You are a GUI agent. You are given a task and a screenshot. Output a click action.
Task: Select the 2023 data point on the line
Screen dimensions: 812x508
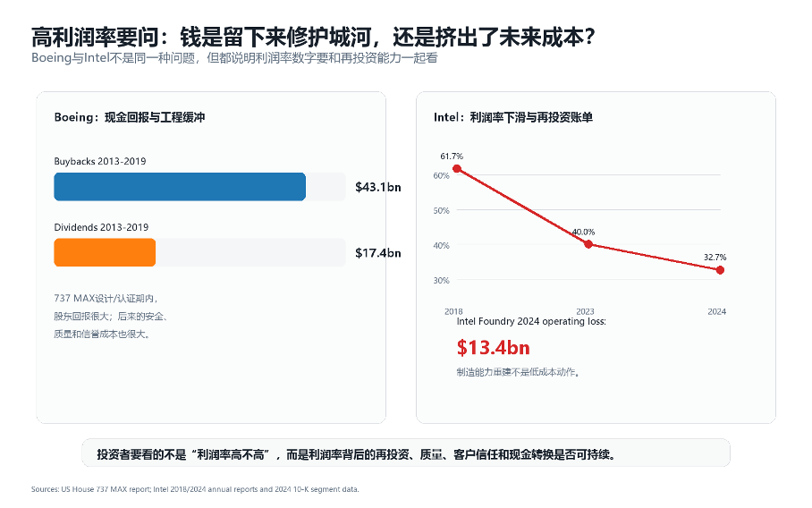point(588,244)
